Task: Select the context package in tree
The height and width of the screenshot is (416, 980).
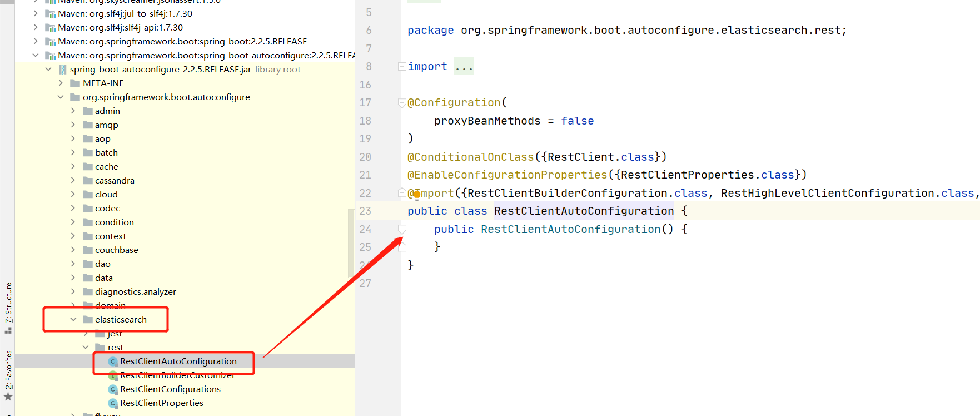Action: [111, 236]
